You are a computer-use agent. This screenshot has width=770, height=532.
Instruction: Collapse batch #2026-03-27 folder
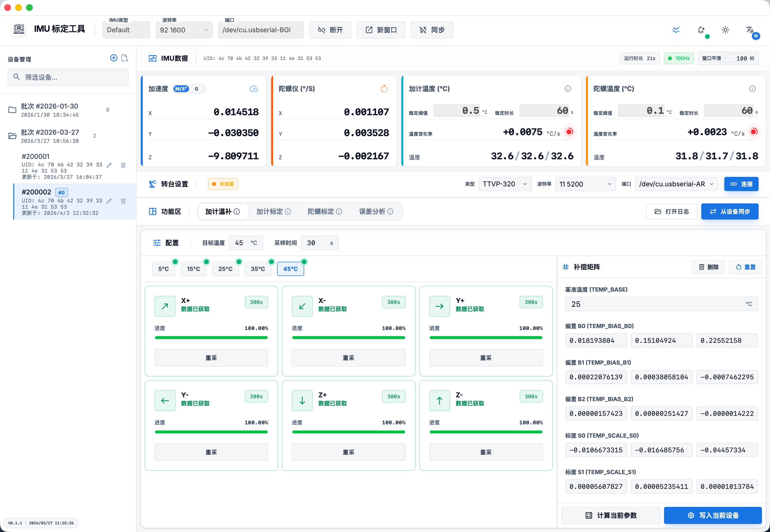tap(12, 136)
